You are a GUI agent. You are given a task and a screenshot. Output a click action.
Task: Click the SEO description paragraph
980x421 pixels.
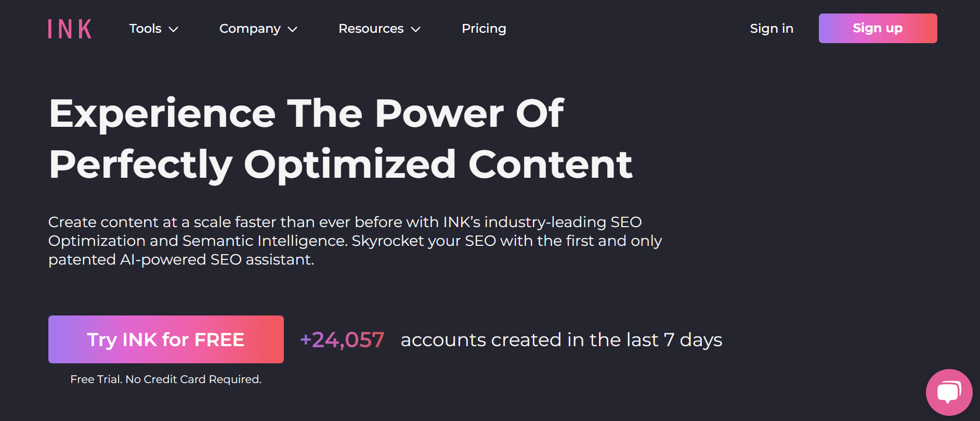pyautogui.click(x=355, y=241)
